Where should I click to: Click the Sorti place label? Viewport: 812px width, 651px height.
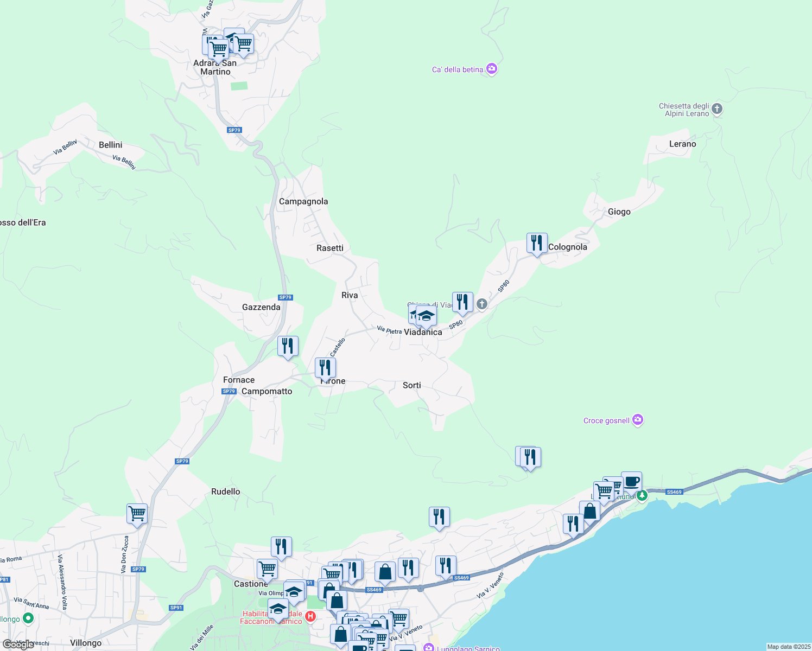412,385
